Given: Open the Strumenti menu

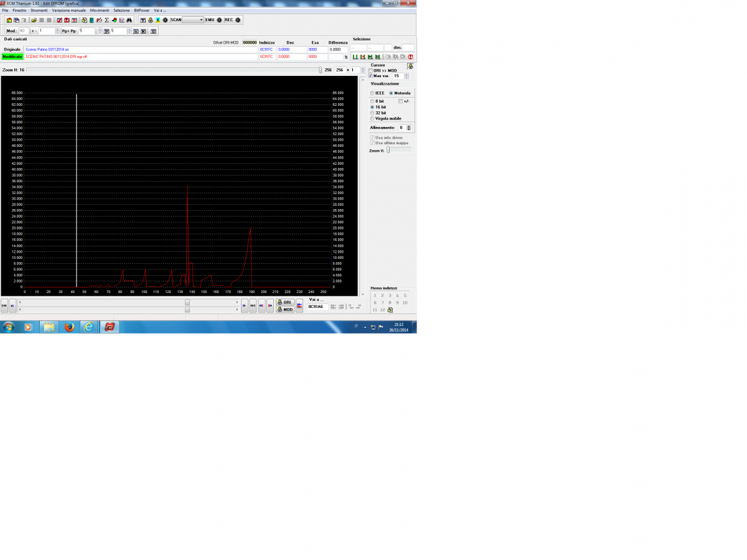Looking at the screenshot, I should (39, 11).
